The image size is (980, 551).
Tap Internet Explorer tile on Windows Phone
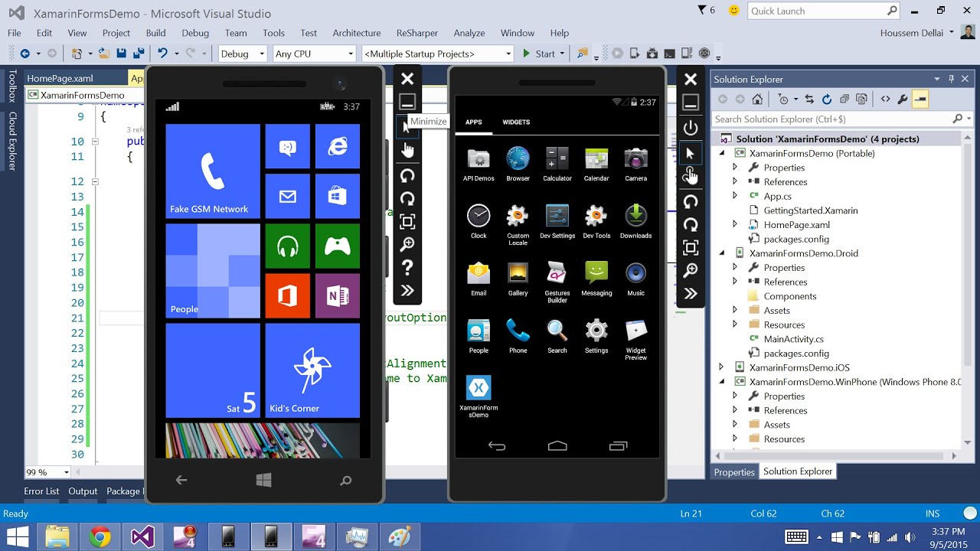338,146
